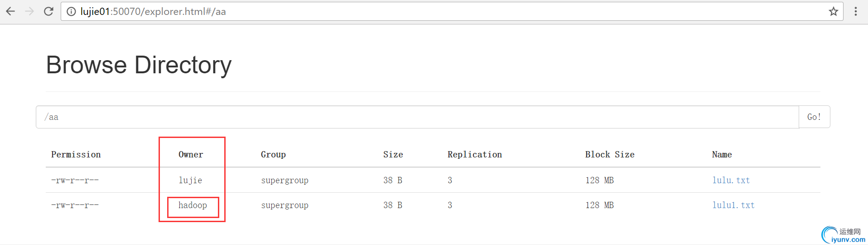Bookmark this page with the star icon
Image resolution: width=868 pixels, height=247 pixels.
pyautogui.click(x=833, y=11)
